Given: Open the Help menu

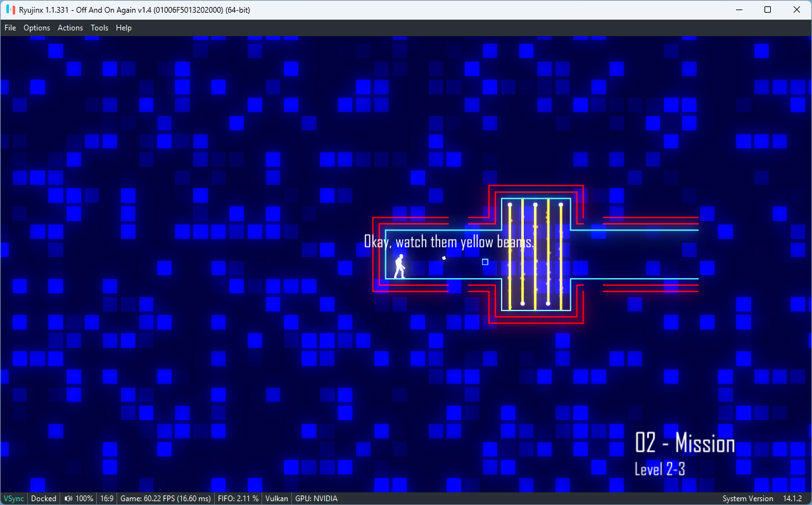Looking at the screenshot, I should coord(124,28).
